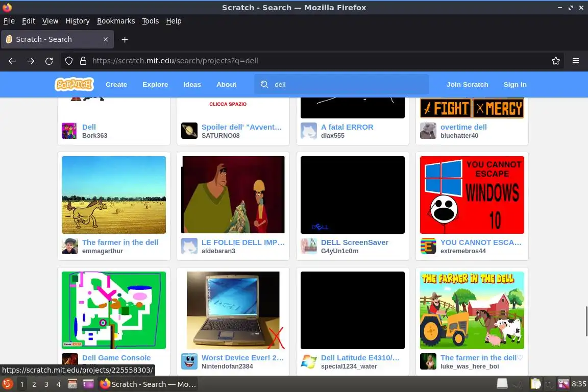Open the History menu
The image size is (588, 392).
coord(78,21)
